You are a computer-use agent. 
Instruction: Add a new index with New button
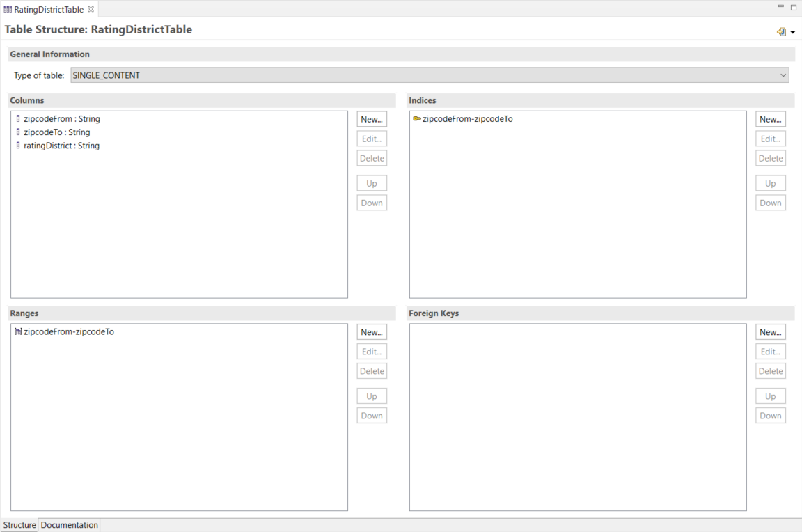(770, 119)
